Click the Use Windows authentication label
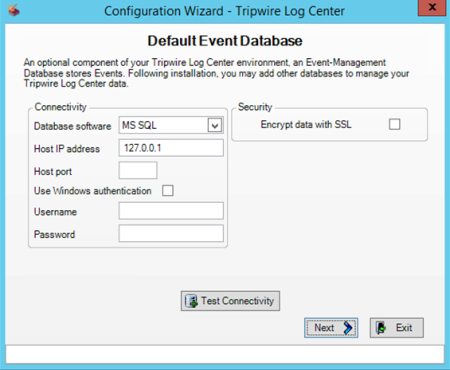Viewport: 450px width, 370px height. (93, 191)
